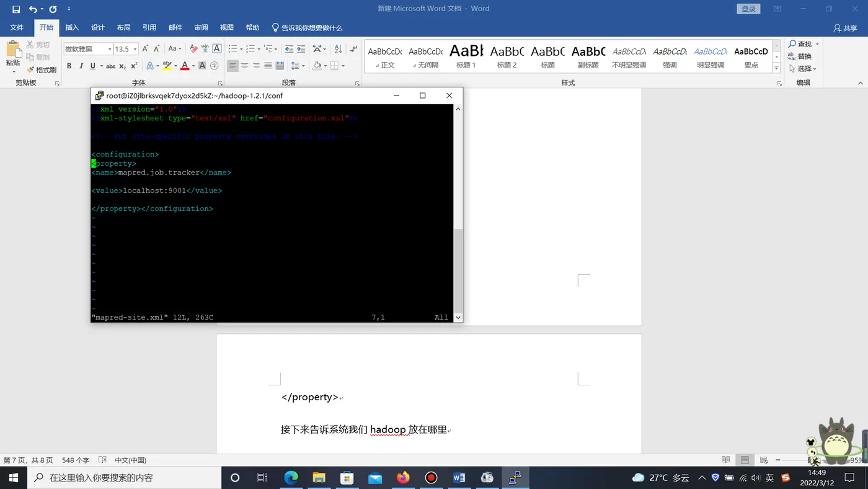Decrease font size with the shrink font icon

point(157,48)
